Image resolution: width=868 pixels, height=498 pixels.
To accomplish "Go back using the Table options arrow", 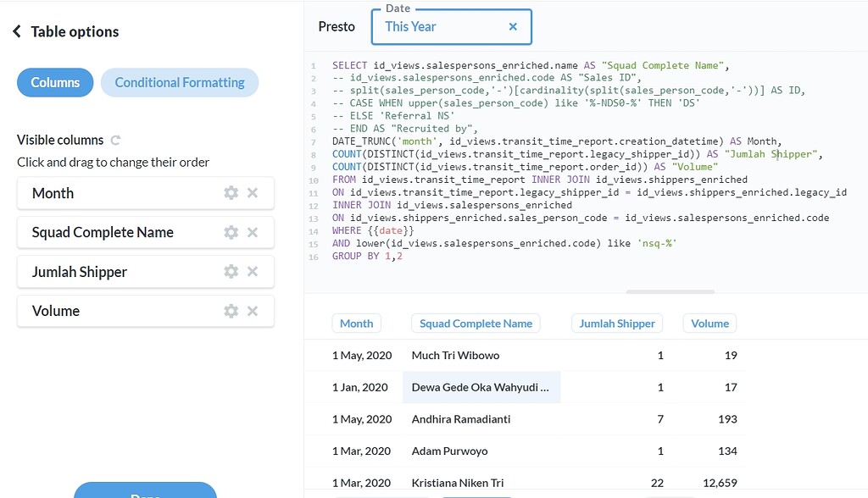I will 17,31.
